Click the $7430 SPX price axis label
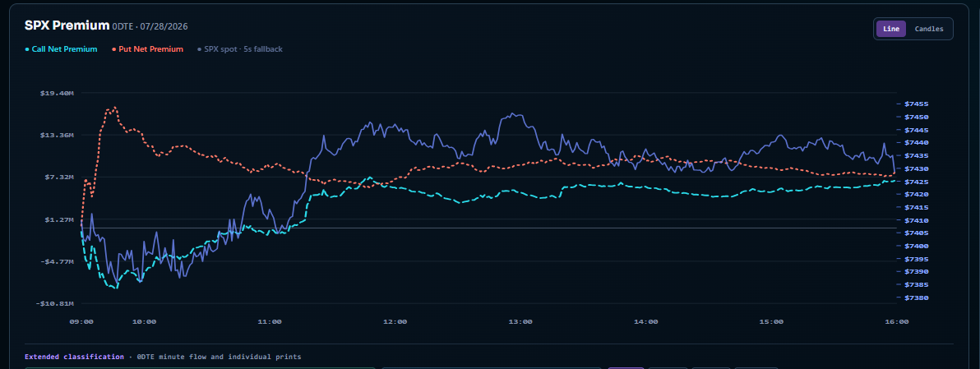Screen dimensions: 980x369 916,169
